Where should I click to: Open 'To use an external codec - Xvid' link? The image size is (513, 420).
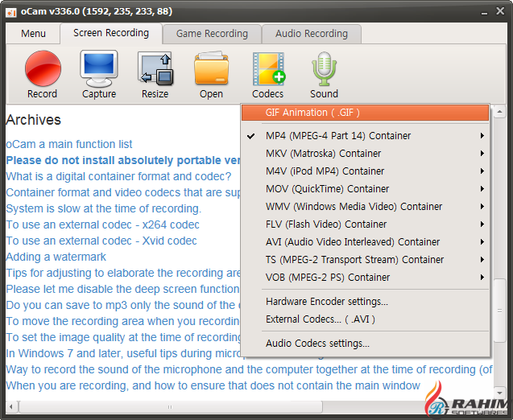pyautogui.click(x=101, y=241)
